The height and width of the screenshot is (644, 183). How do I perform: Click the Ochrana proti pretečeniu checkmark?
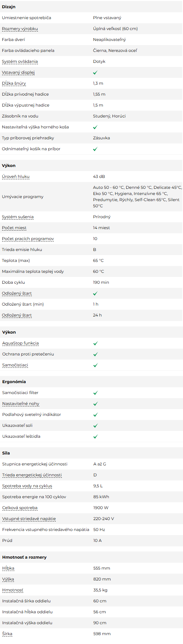tap(95, 354)
